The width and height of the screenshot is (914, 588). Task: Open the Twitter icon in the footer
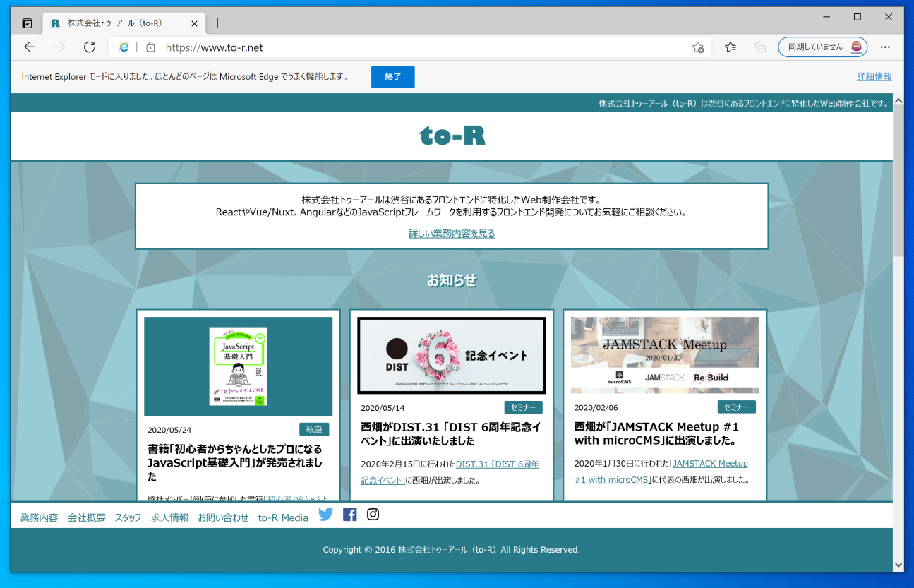point(325,515)
